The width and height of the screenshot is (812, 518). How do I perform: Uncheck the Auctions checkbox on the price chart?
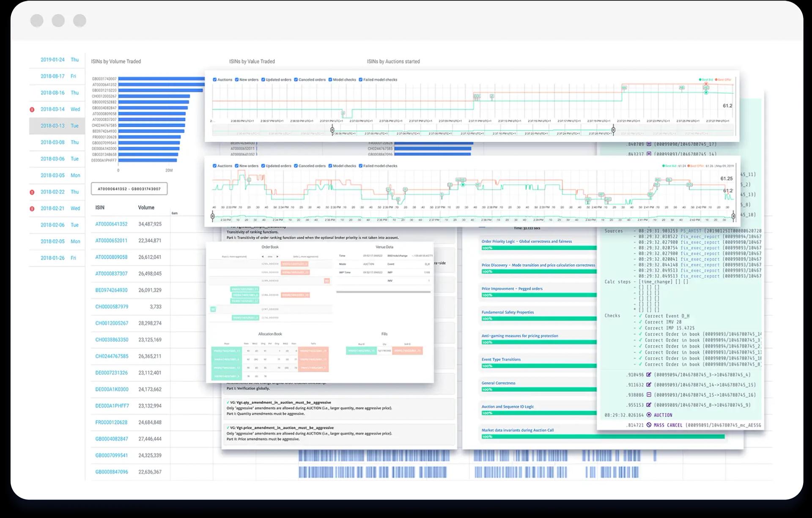point(214,79)
